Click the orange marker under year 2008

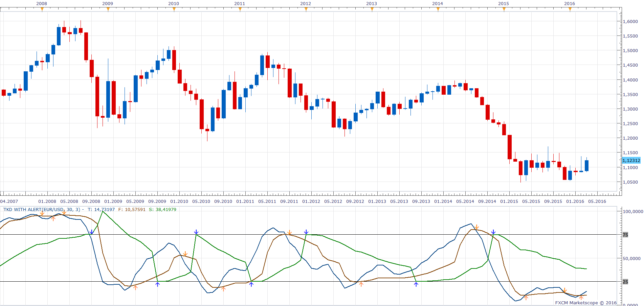[42, 9]
